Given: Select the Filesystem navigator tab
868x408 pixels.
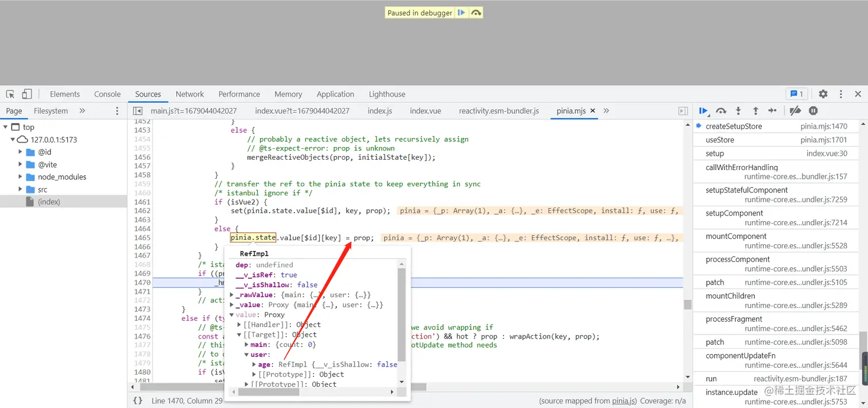Looking at the screenshot, I should pos(51,110).
